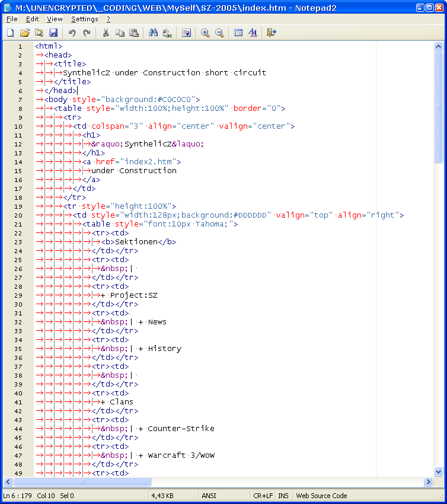Click 'colspan="3"' attribute on line 10
The image size is (447, 504).
(117, 126)
